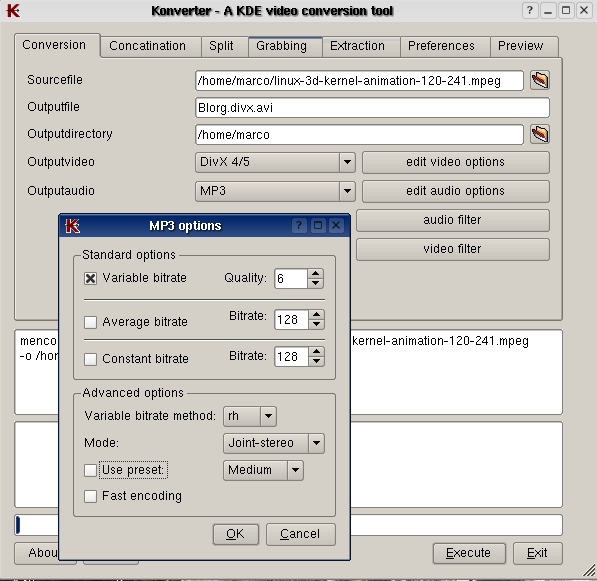Increase the Quality spinbox value
Image resolution: width=597 pixels, height=581 pixels.
(315, 273)
